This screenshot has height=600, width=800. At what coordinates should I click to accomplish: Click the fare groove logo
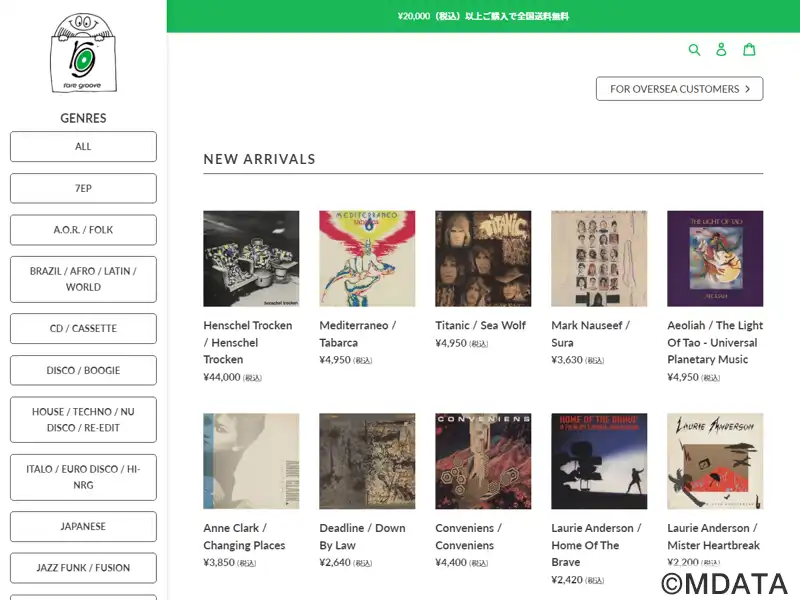[x=83, y=54]
